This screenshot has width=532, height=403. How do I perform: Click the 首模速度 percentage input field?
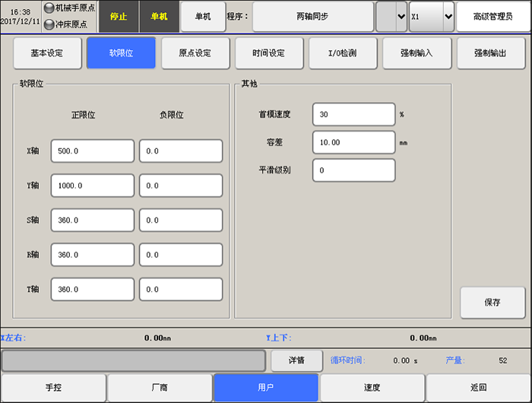pyautogui.click(x=353, y=114)
